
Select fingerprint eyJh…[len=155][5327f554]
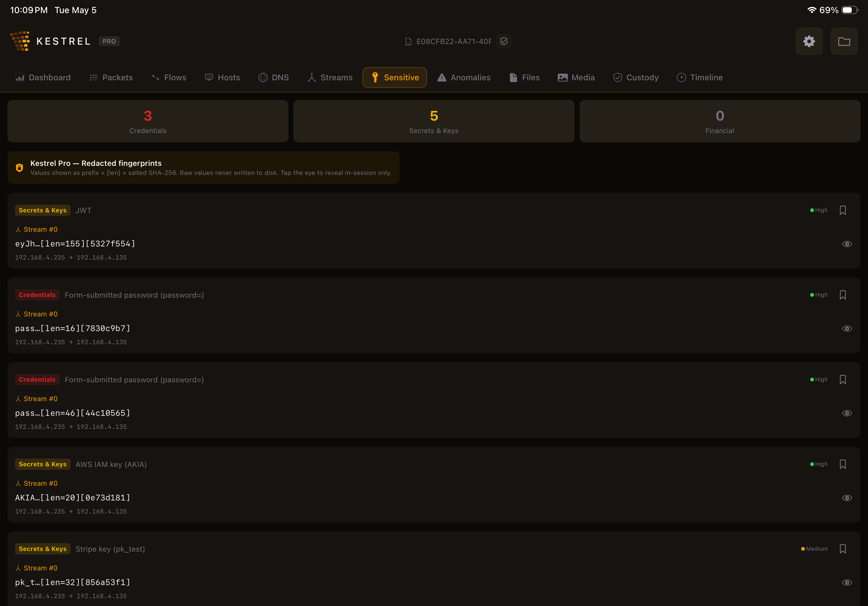[75, 244]
